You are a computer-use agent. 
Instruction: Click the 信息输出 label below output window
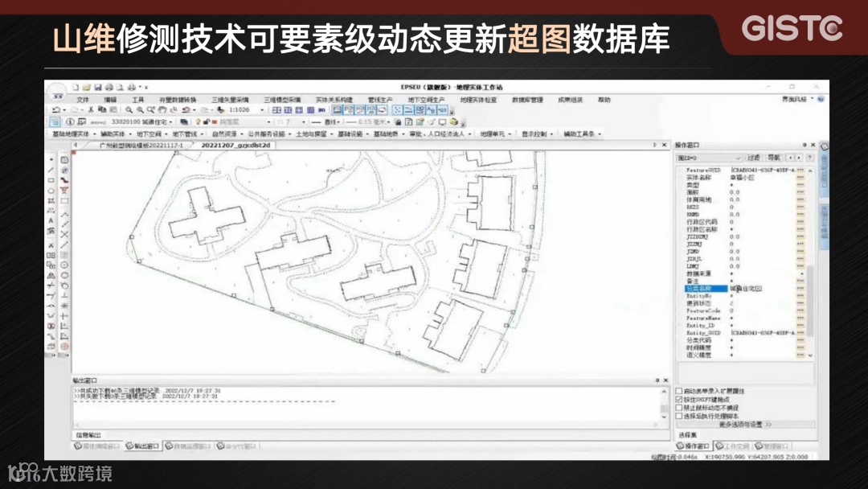click(x=88, y=435)
